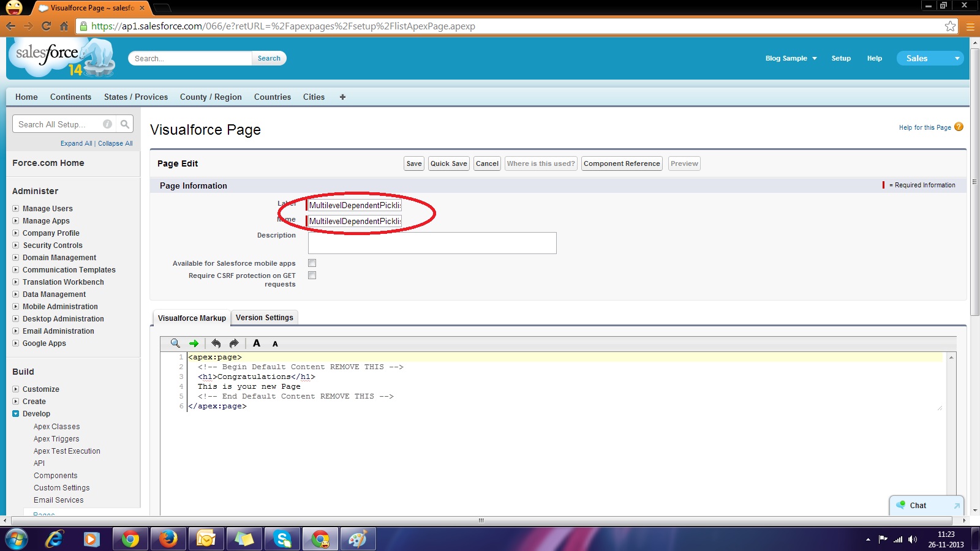Click the Cancel button
Screen dimensions: 980x551
pyautogui.click(x=488, y=163)
